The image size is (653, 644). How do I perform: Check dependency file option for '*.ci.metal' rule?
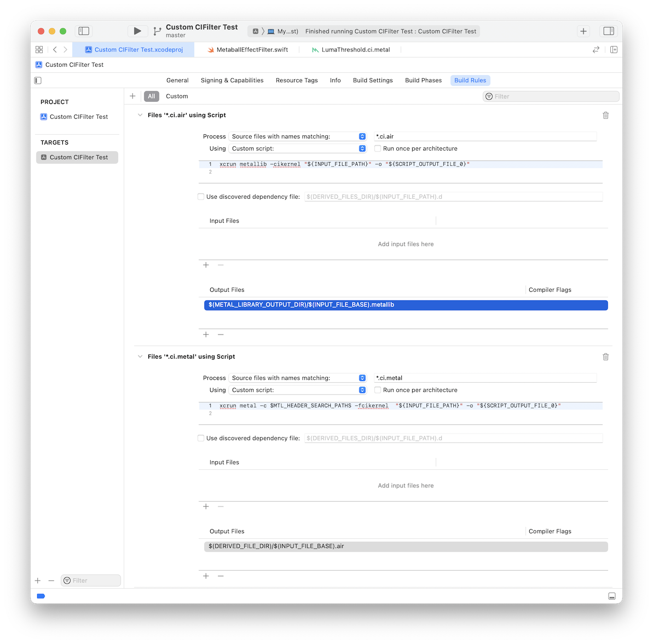[x=201, y=438]
